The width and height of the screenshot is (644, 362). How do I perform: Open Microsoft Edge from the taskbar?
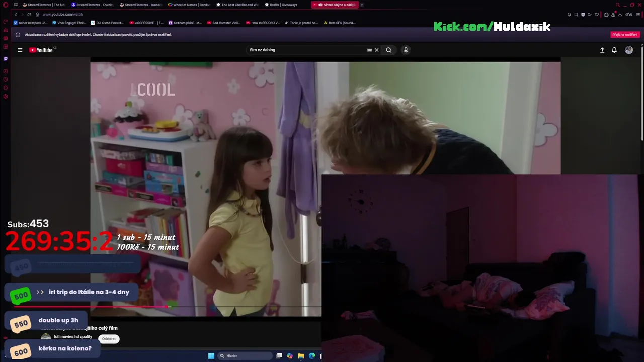[x=312, y=356]
